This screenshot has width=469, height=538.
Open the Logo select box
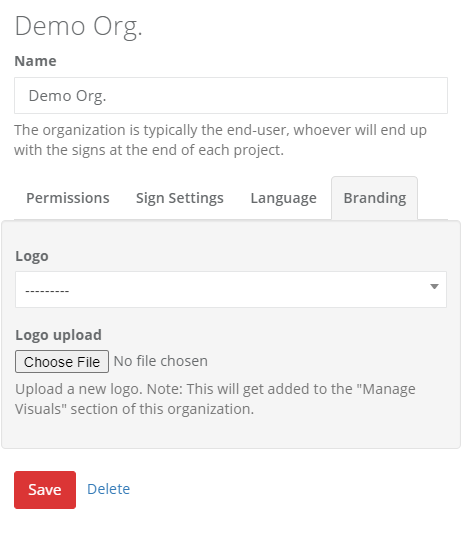[x=231, y=290]
